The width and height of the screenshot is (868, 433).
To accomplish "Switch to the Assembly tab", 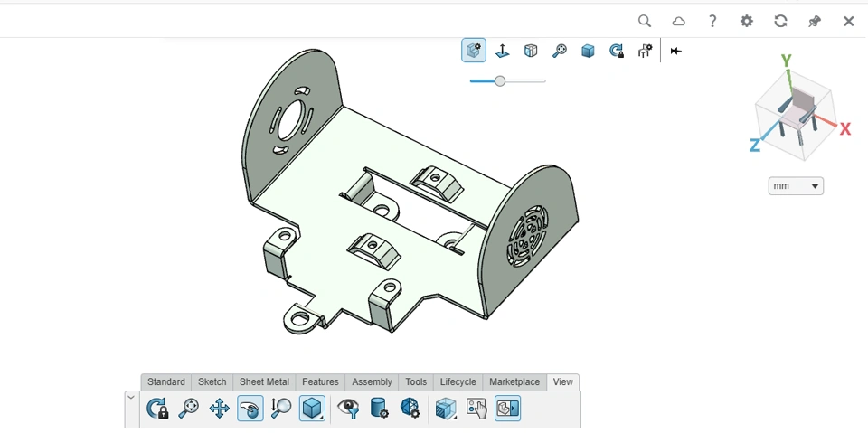I will pos(372,382).
